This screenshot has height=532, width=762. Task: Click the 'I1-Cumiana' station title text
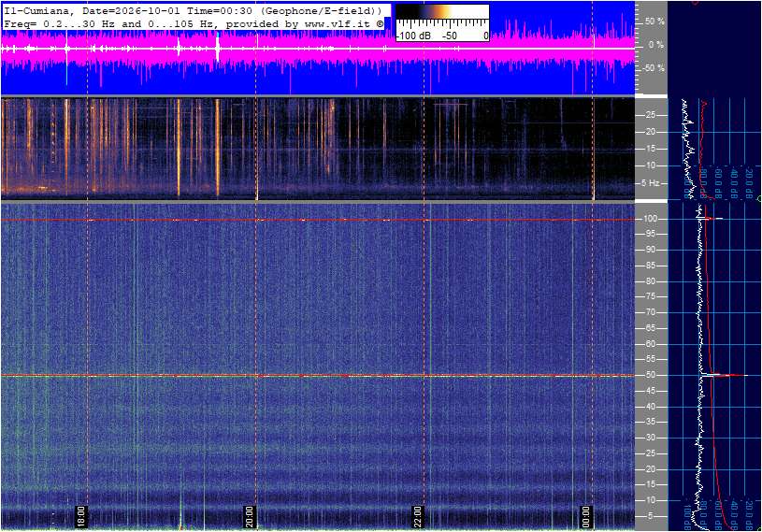(36, 10)
